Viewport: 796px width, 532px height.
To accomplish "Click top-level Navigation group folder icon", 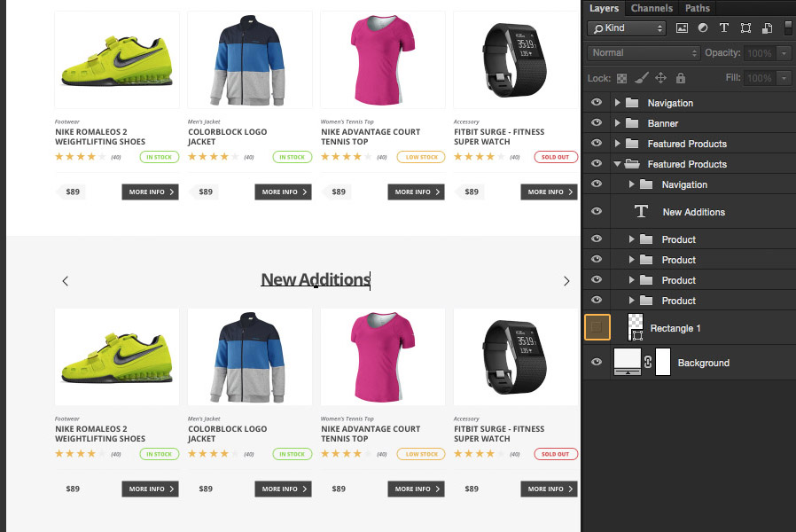I will point(632,103).
